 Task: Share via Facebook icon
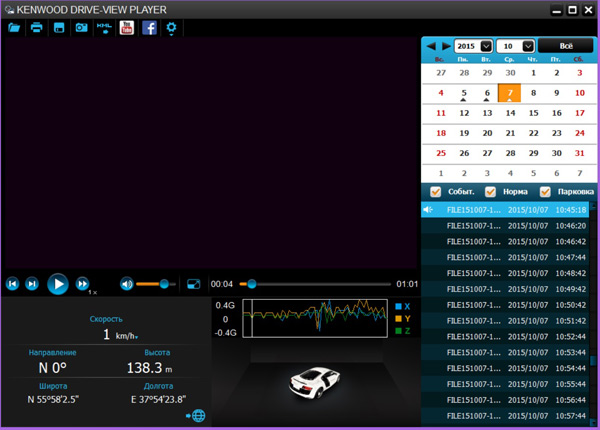tap(149, 28)
